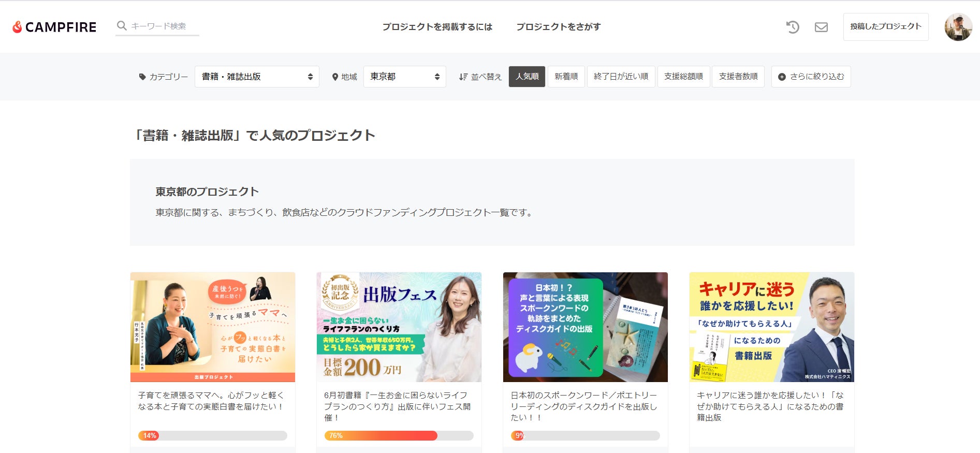980x453 pixels.
Task: Open the 書籍・雑誌出版 category dropdown
Action: [257, 77]
